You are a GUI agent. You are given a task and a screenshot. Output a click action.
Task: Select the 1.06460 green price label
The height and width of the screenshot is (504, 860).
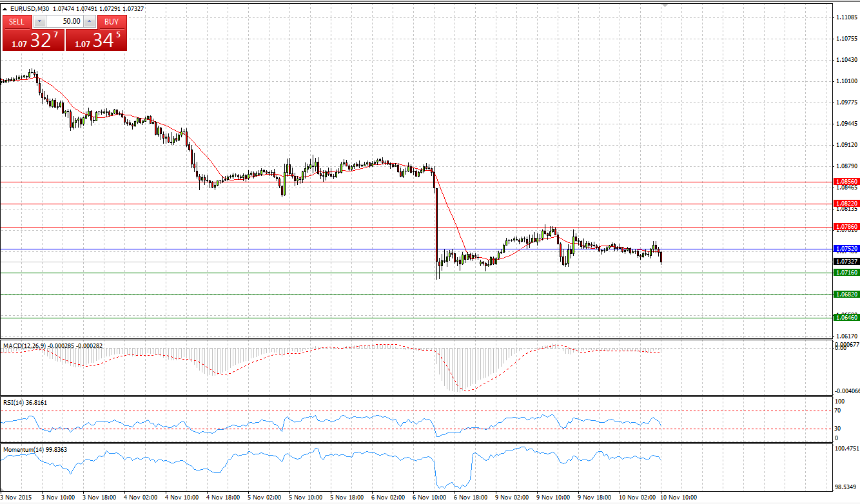coord(846,317)
